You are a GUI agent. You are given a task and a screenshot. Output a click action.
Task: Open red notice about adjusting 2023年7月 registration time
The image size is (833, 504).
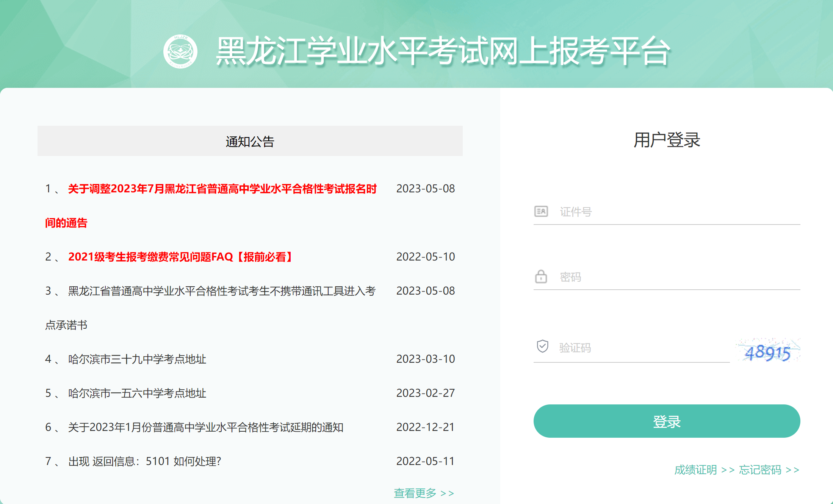222,189
